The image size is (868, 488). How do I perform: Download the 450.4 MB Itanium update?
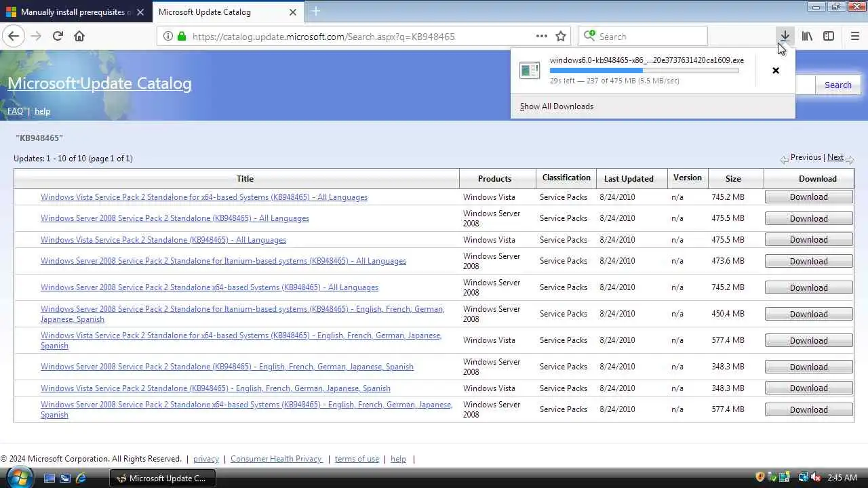(808, 314)
